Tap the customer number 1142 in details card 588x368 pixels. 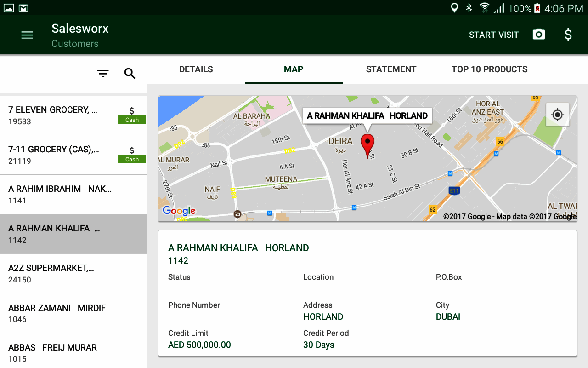(x=178, y=261)
